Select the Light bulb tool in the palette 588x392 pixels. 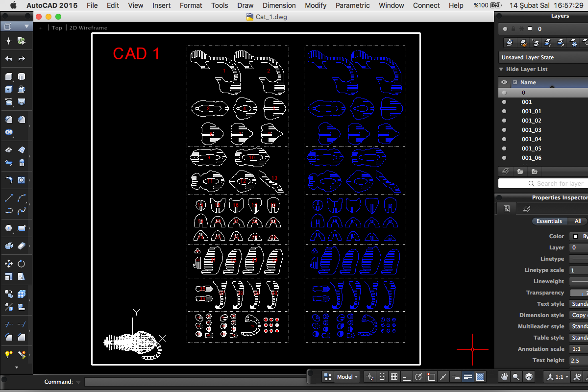click(9, 354)
